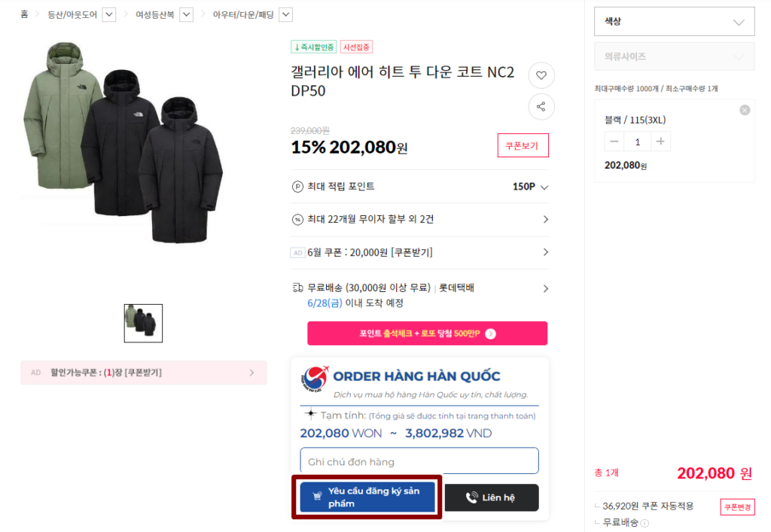Increase quantity with plus button
This screenshot has height=532, width=771.
(660, 141)
